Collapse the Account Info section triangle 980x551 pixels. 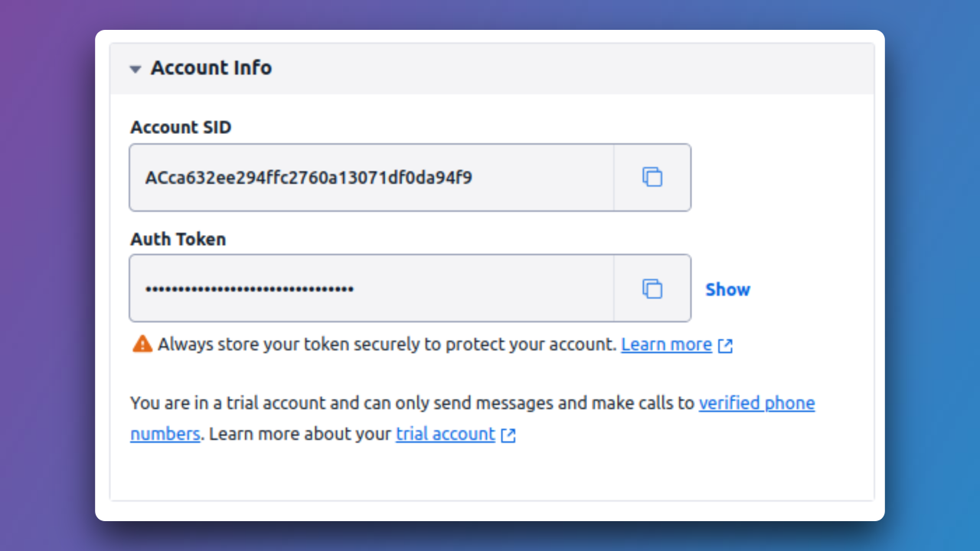[136, 69]
